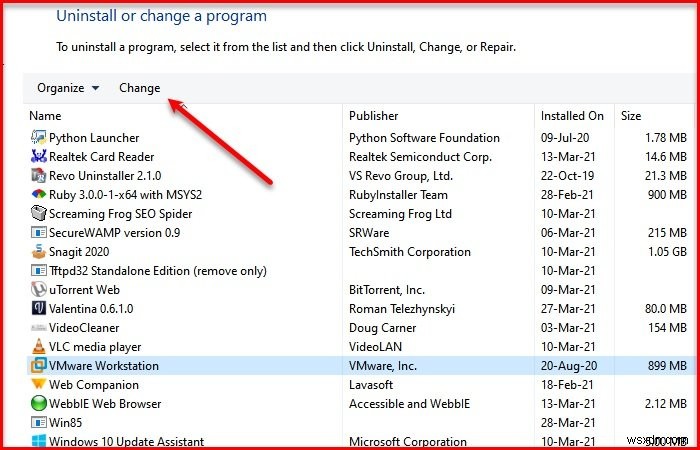Click the Snagit 2020 icon

pyautogui.click(x=39, y=252)
